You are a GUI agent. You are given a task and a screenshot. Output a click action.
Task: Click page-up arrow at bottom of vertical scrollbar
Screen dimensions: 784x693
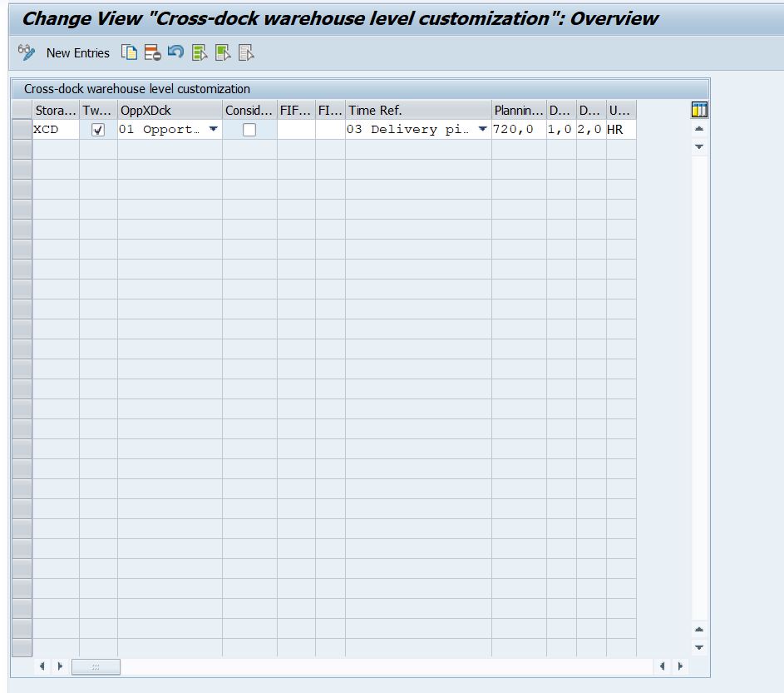point(699,630)
